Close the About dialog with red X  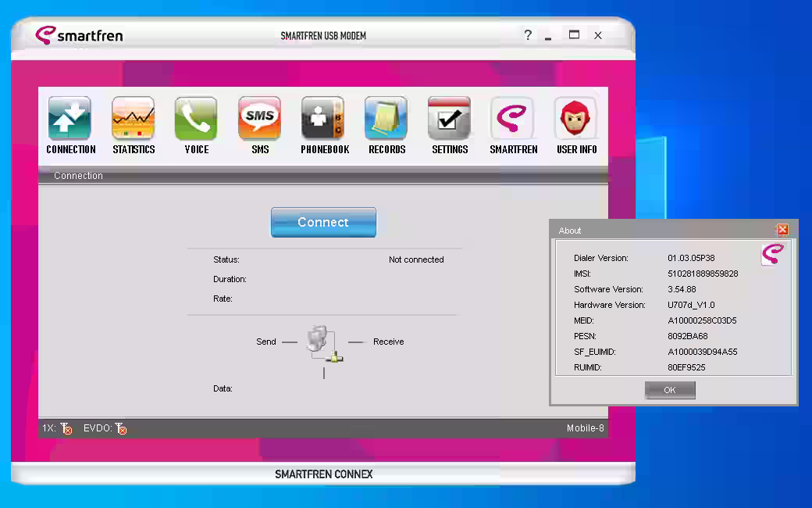tap(782, 230)
